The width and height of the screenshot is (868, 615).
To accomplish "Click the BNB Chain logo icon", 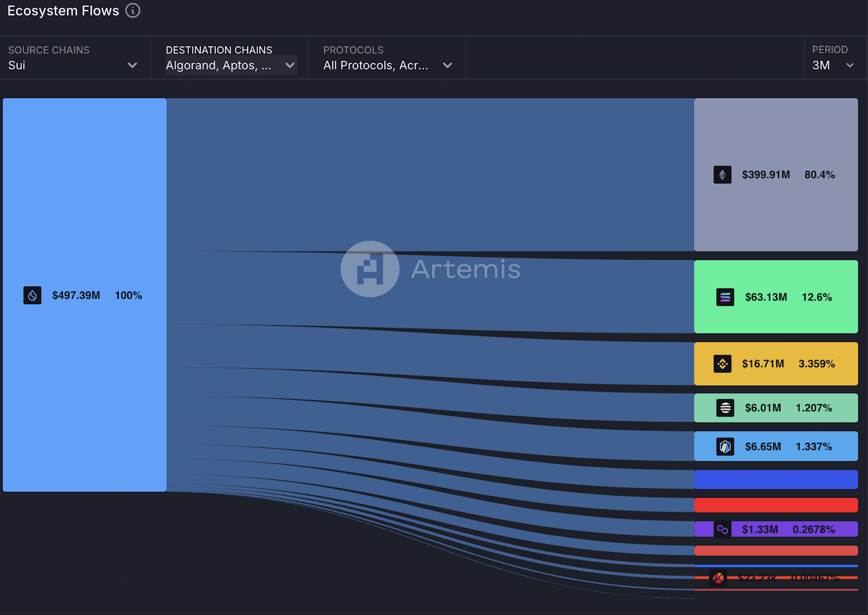I will 723,364.
